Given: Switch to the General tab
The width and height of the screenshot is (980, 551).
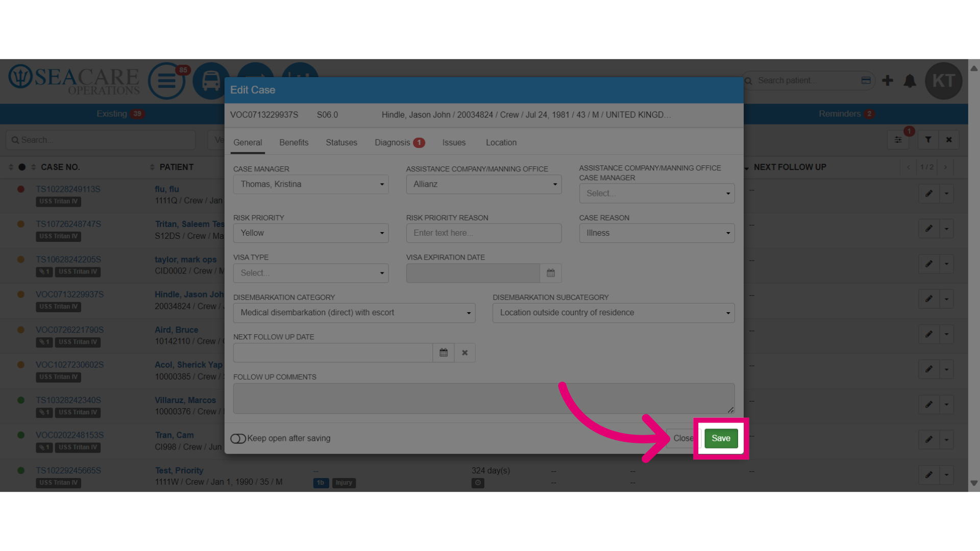Looking at the screenshot, I should (248, 143).
